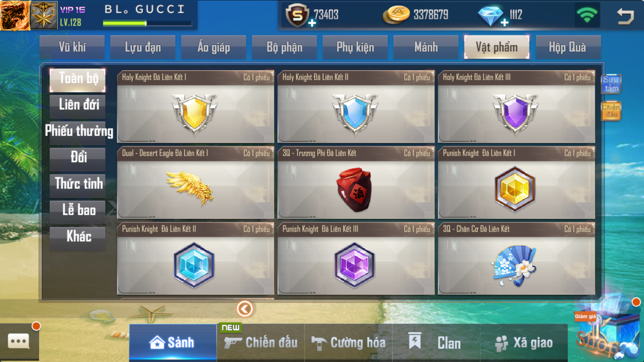Select the Sưu tầm side toggle

[x=611, y=84]
